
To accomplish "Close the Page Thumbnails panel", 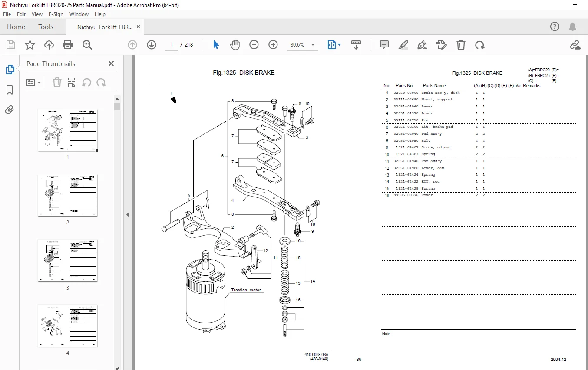I will (111, 63).
